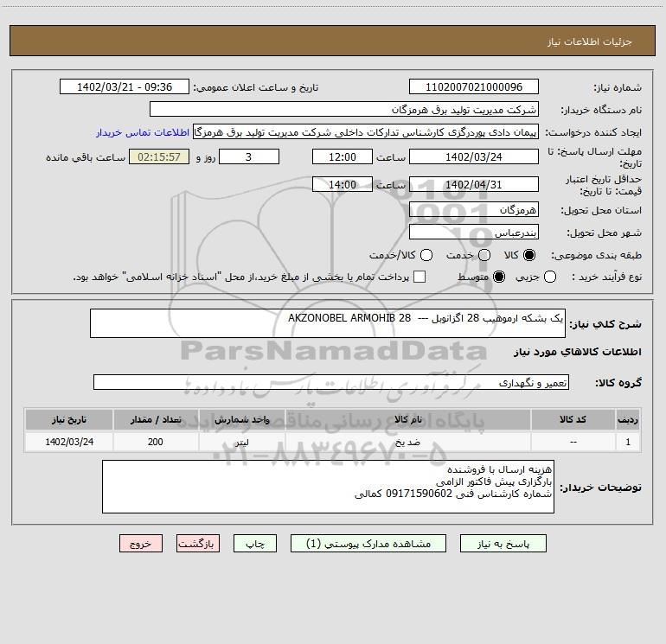Select the کالا radio button
The width and height of the screenshot is (666, 644).
click(529, 255)
